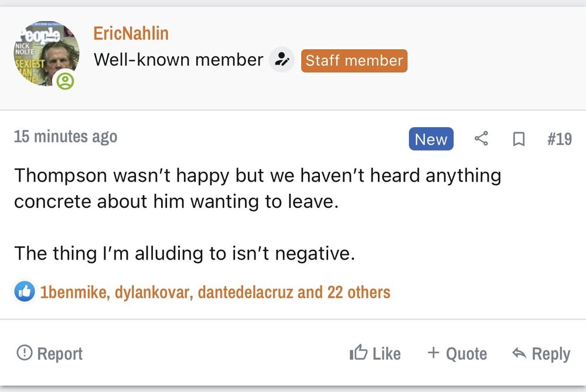Click the 15 minutes ago timestamp
This screenshot has width=586, height=392.
[66, 137]
